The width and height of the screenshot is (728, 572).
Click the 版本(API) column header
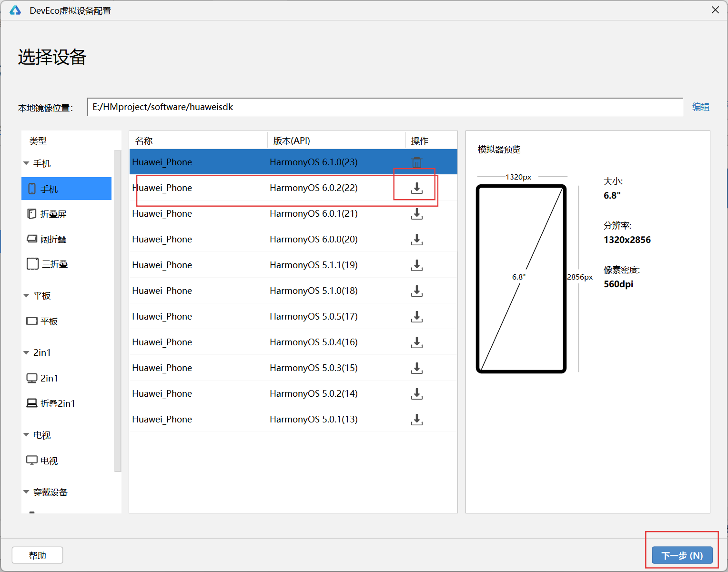[336, 141]
